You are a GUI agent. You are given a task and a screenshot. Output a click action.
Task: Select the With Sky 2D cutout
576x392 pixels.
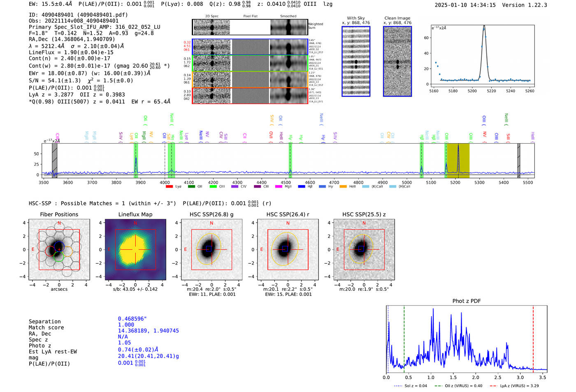click(356, 61)
